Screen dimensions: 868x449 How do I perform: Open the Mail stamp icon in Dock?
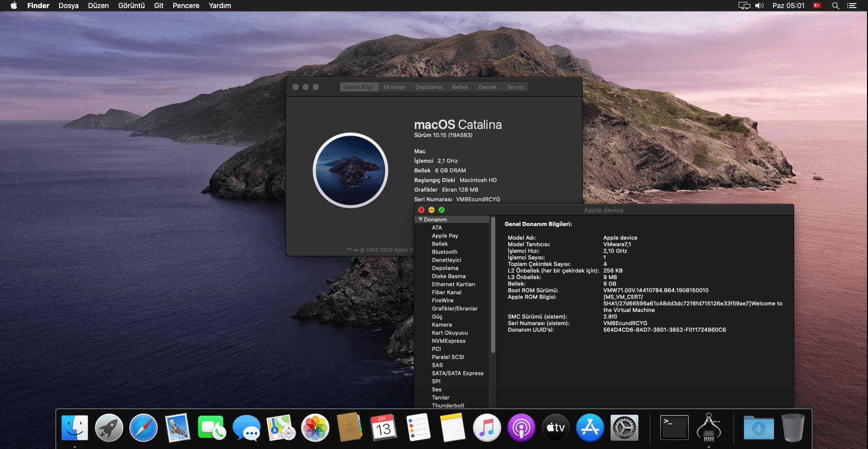pos(178,428)
